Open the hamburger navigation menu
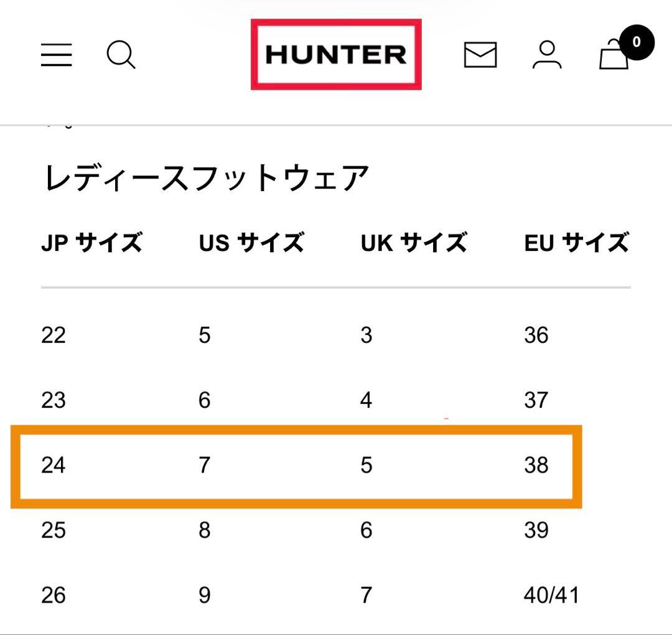Screen dimensions: 672x635 pos(55,55)
